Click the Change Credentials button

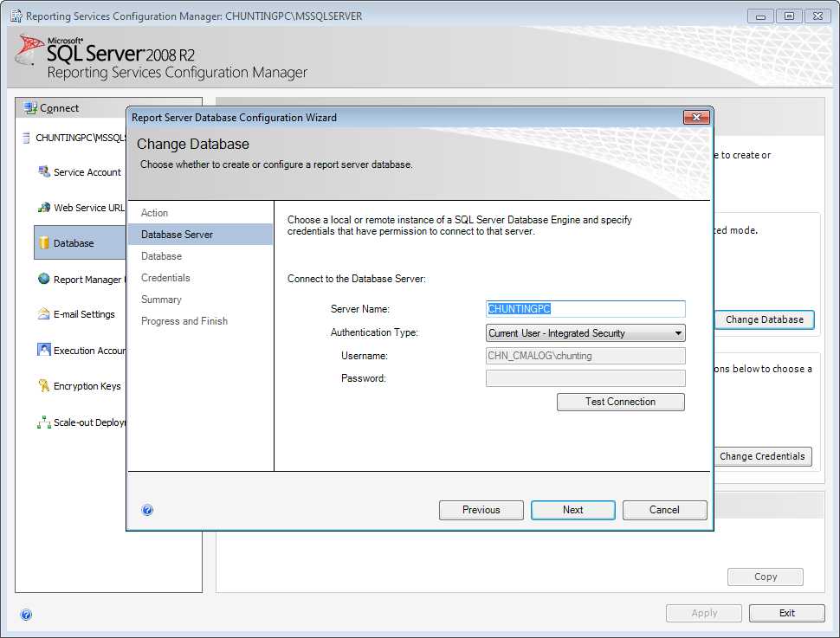[762, 456]
